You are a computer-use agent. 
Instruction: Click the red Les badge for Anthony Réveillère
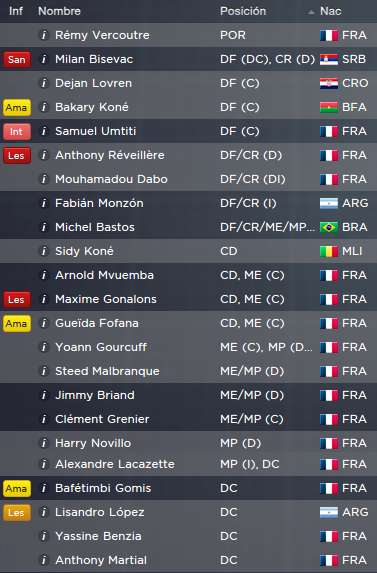click(16, 156)
